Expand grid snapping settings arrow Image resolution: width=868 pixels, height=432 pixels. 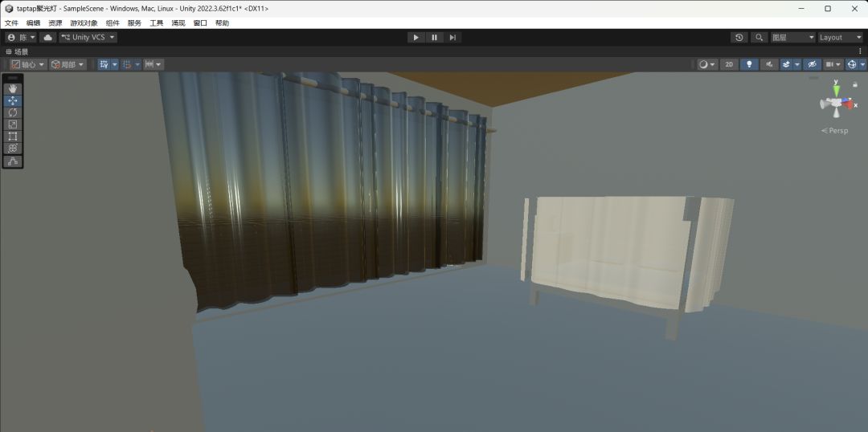(x=115, y=65)
